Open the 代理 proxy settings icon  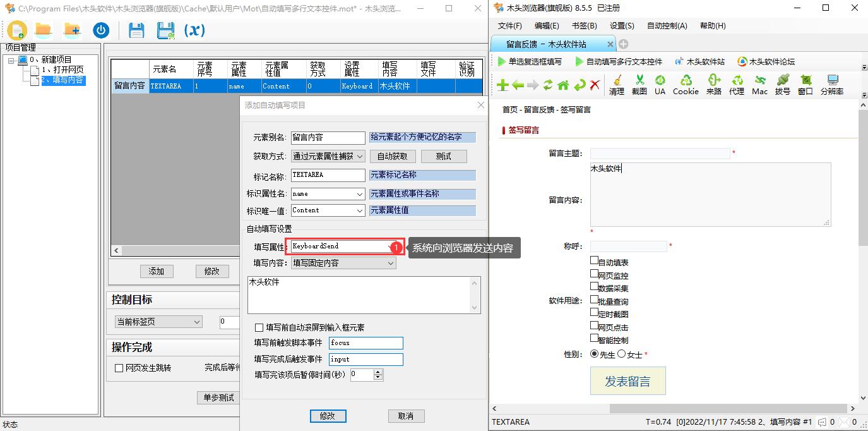(736, 84)
